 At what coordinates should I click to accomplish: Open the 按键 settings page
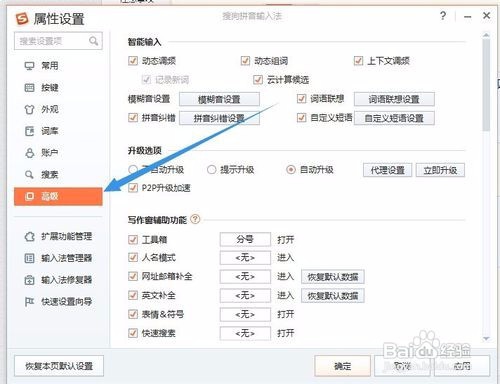click(x=58, y=88)
